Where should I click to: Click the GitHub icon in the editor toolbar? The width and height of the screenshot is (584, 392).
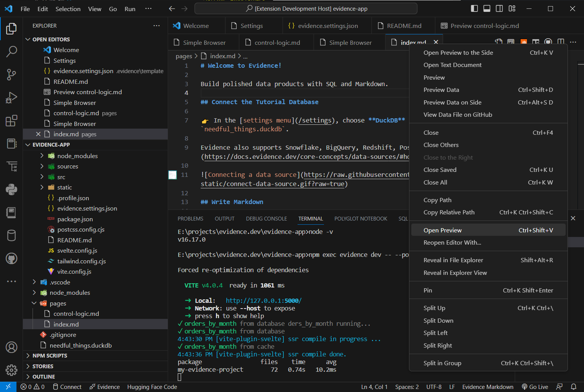[548, 42]
